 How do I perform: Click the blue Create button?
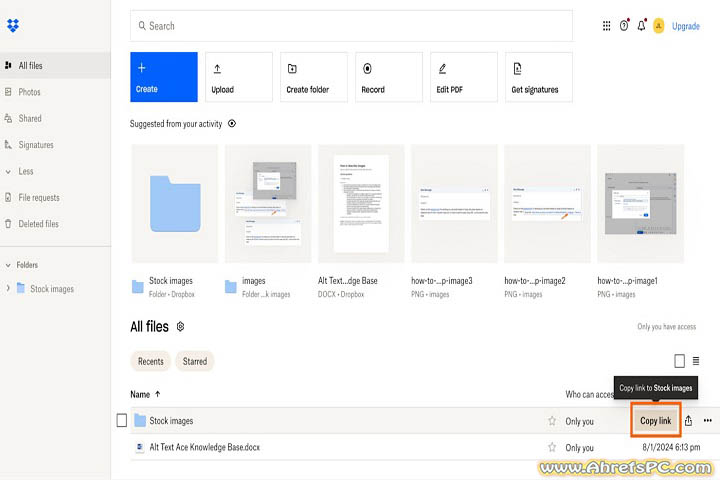click(164, 77)
